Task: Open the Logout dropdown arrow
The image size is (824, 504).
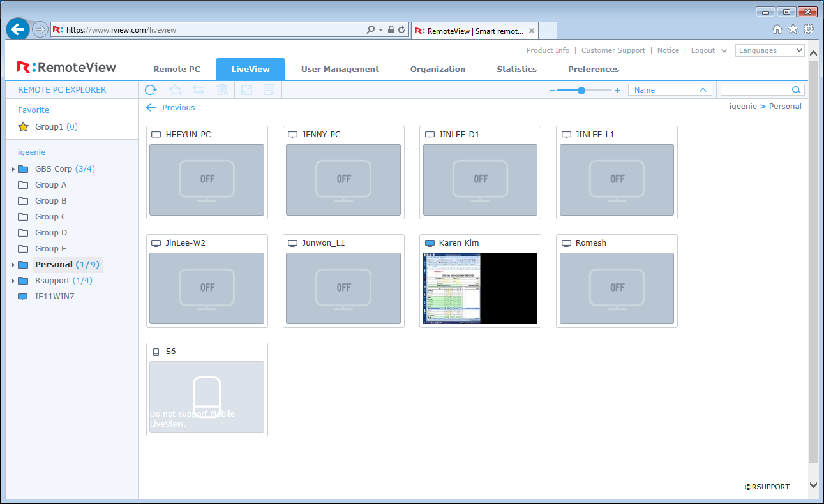Action: pyautogui.click(x=724, y=51)
